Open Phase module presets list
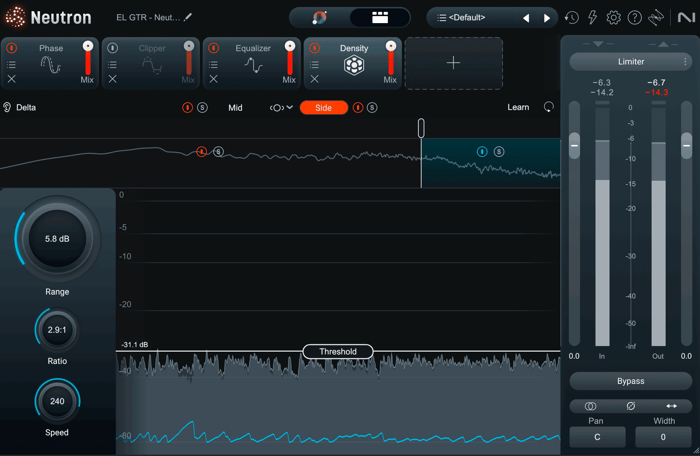 [12, 65]
